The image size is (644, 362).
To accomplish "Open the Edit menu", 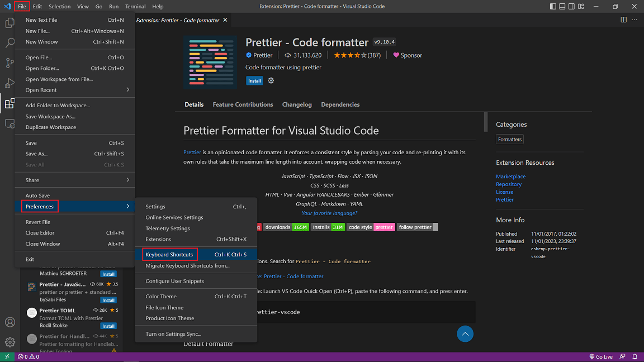I will coord(37,6).
